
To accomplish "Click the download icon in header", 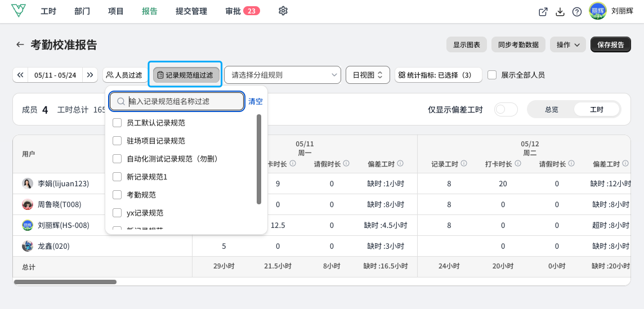I will (x=560, y=12).
